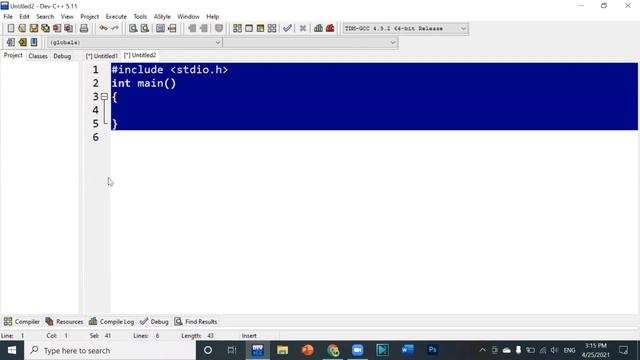This screenshot has height=360, width=640.
Task: Switch to the Project panel tab
Action: (x=13, y=56)
